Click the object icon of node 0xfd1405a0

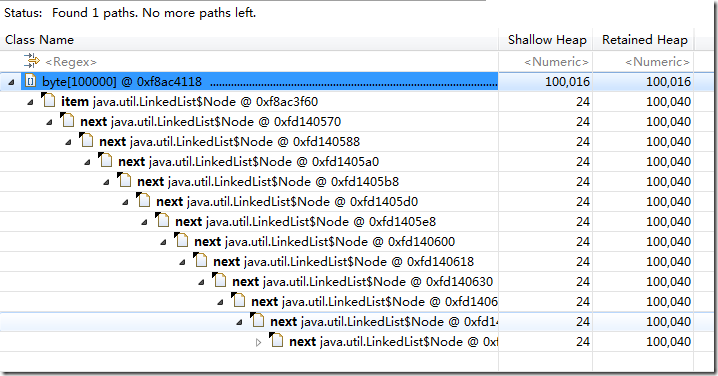pos(105,160)
